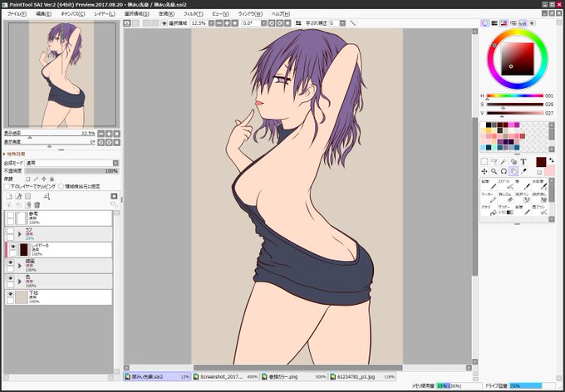Select the magic wand tool

click(x=504, y=162)
